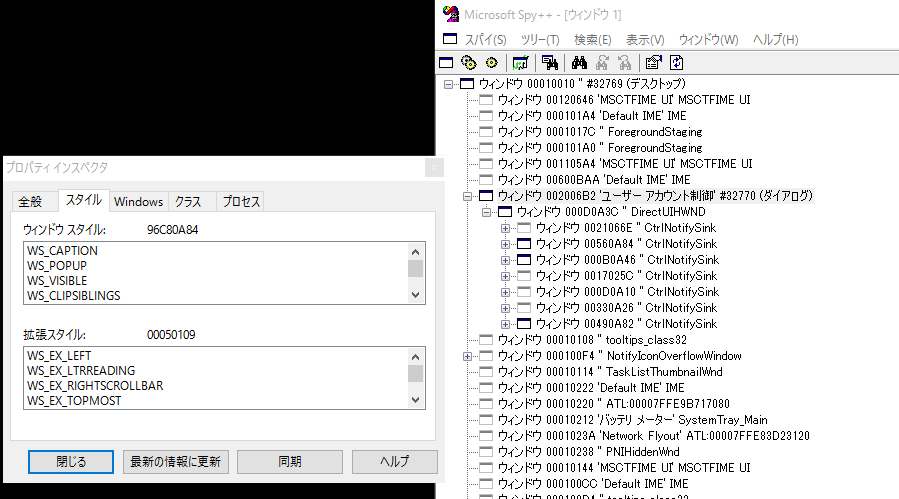Click up arrow of window styles list scrollbar
The width and height of the screenshot is (899, 499).
pos(416,251)
